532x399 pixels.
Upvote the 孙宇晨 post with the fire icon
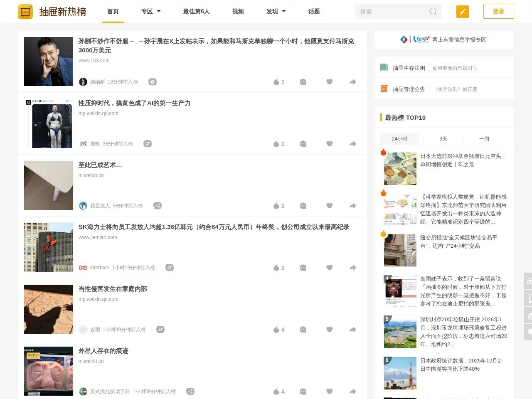pos(276,81)
